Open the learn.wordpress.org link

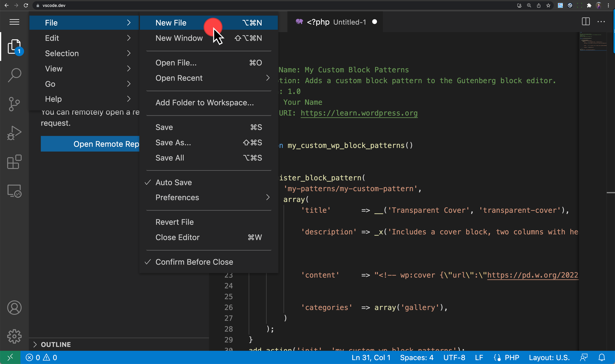(x=359, y=113)
